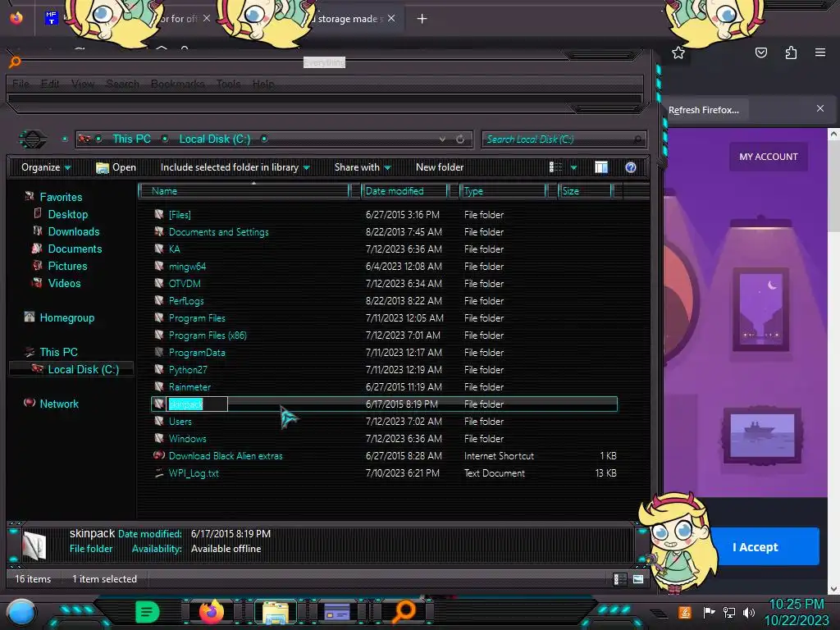Select WPI_Log.txt file icon
Image resolution: width=840 pixels, height=630 pixels.
coord(159,473)
